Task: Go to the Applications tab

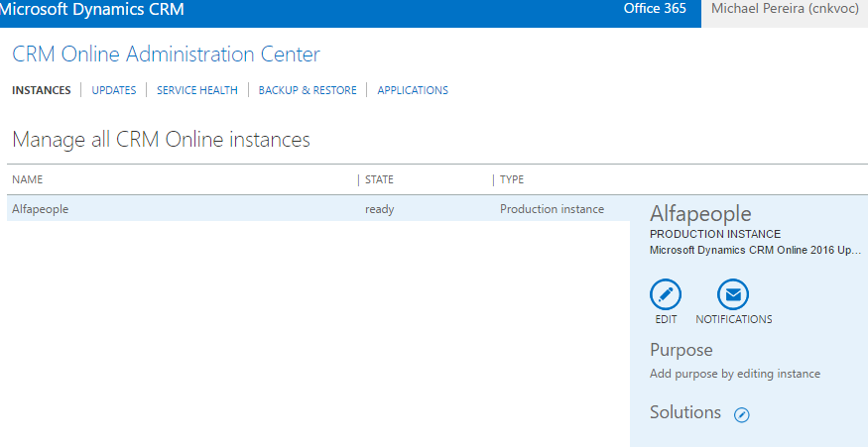Action: click(x=413, y=90)
